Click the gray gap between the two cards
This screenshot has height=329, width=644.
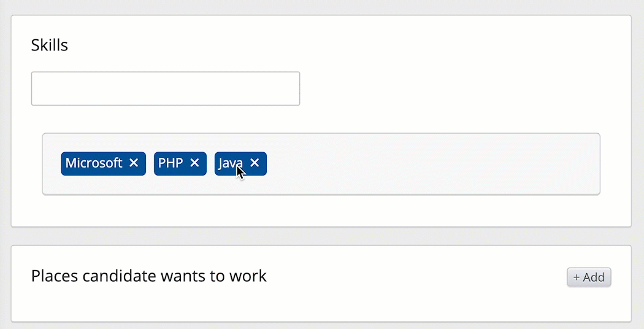coord(321,236)
